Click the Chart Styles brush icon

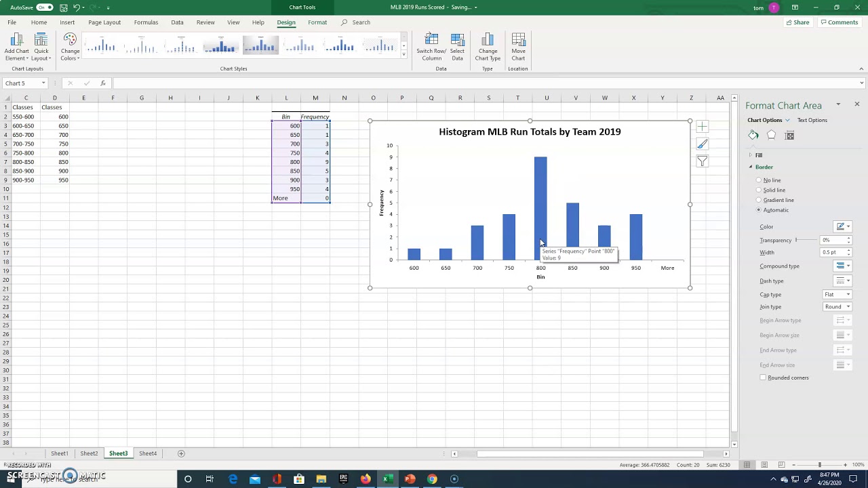pos(702,144)
